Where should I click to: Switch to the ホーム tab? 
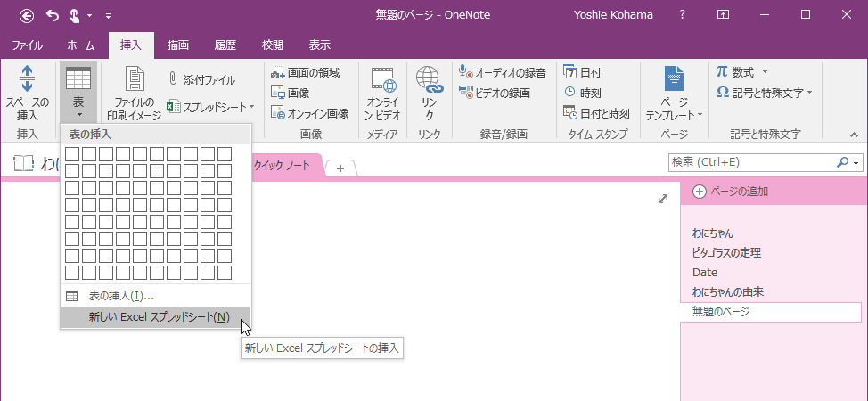click(x=81, y=45)
